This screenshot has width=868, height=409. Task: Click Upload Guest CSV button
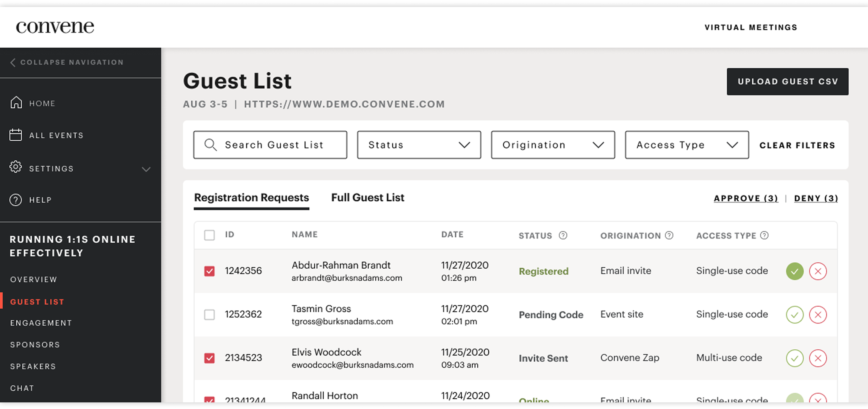click(788, 81)
